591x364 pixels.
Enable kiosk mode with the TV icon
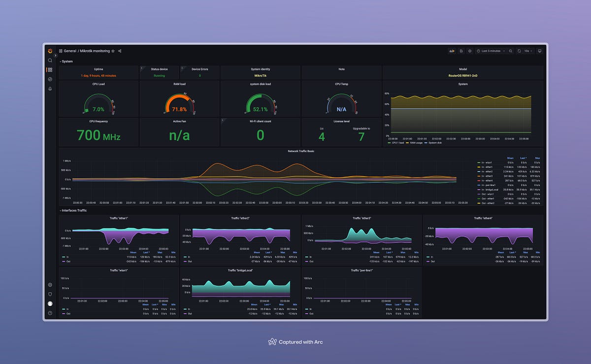[540, 51]
